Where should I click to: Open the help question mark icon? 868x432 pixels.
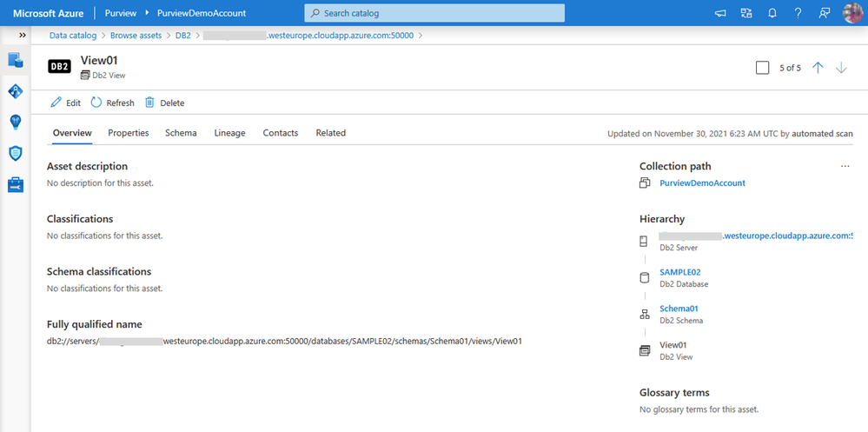798,13
